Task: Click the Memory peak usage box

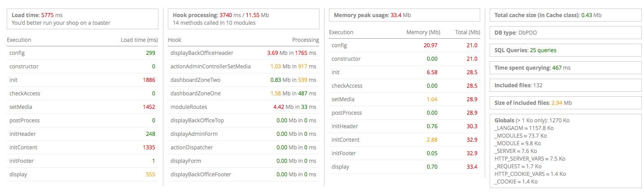Action: tap(404, 15)
